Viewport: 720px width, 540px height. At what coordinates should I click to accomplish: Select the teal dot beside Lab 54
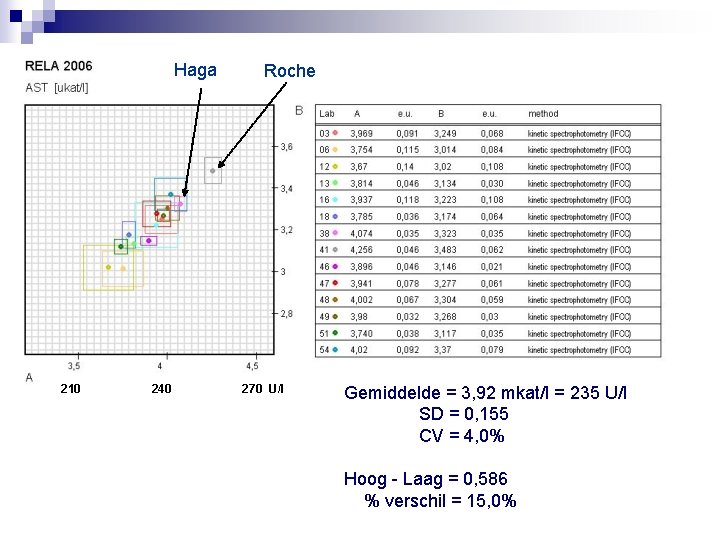pos(335,349)
